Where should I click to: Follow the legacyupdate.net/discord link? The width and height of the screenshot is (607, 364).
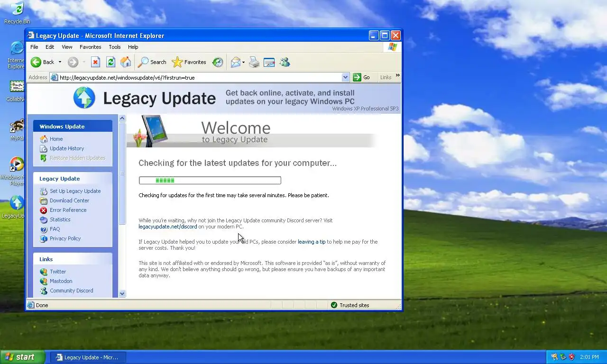[x=167, y=227]
